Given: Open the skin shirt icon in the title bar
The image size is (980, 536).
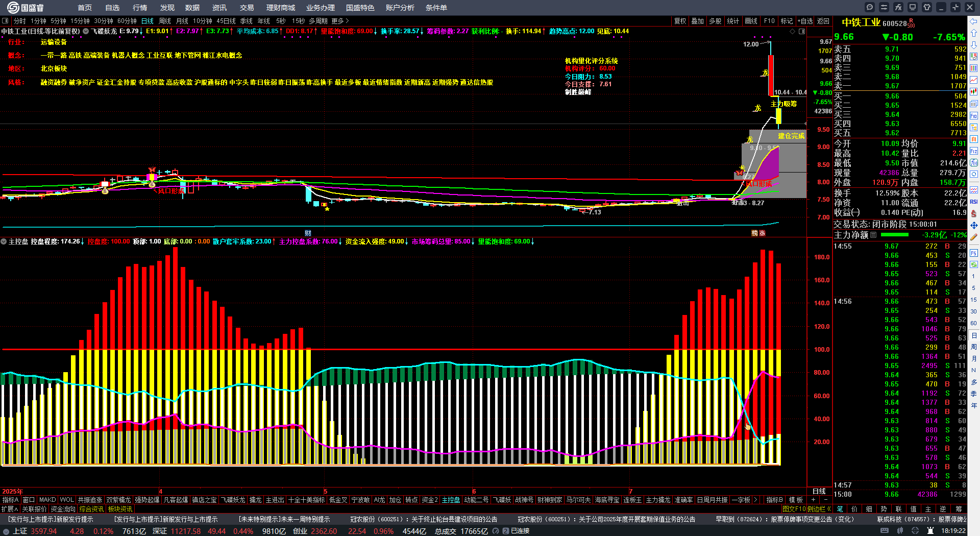Looking at the screenshot, I should [927, 7].
